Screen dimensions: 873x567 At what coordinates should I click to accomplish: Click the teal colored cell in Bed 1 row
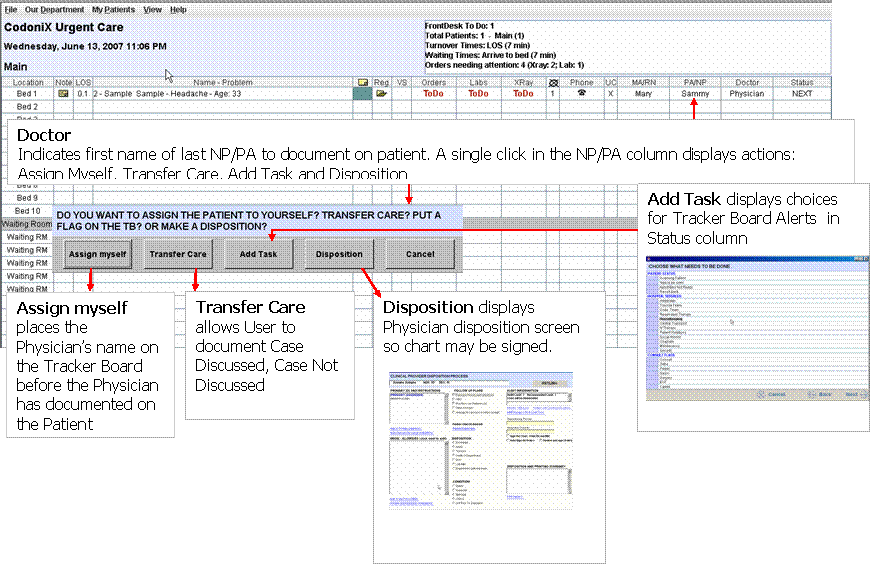point(362,93)
